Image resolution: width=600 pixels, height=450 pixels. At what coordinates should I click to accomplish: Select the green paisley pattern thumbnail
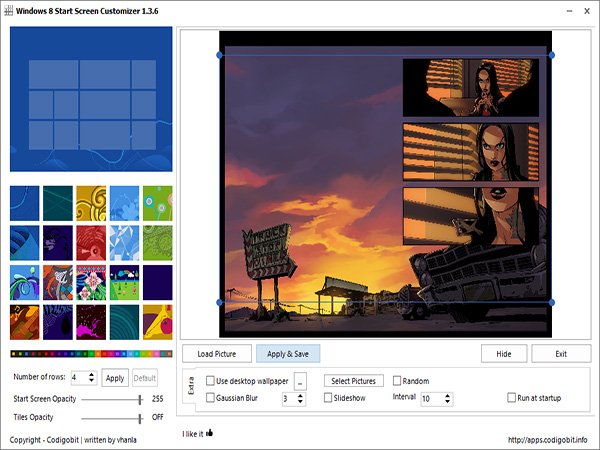(158, 243)
